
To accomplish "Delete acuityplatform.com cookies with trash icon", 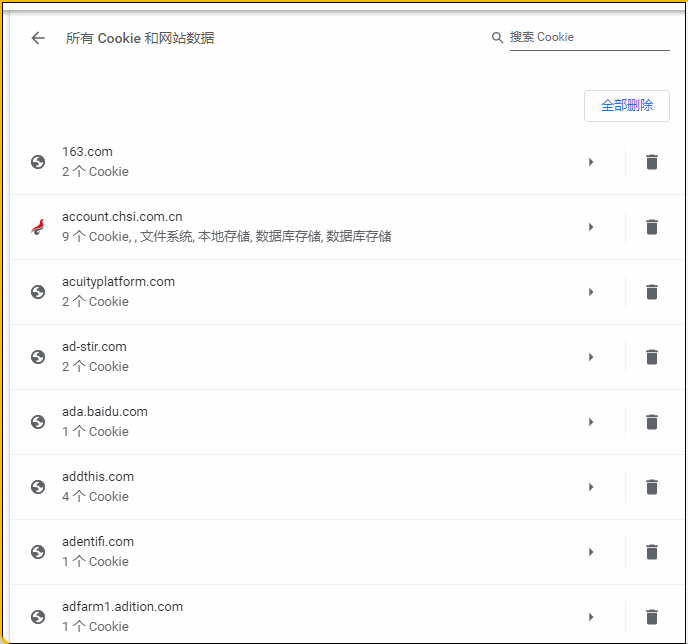I will click(x=652, y=292).
